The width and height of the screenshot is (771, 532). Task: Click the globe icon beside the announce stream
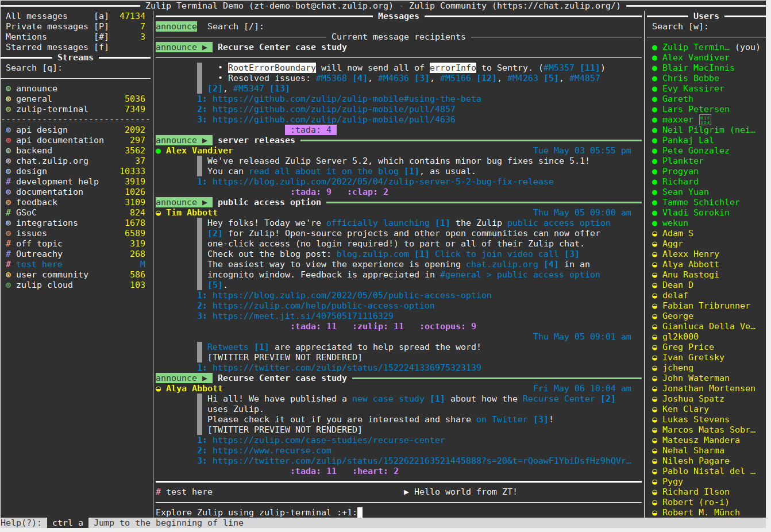click(8, 88)
